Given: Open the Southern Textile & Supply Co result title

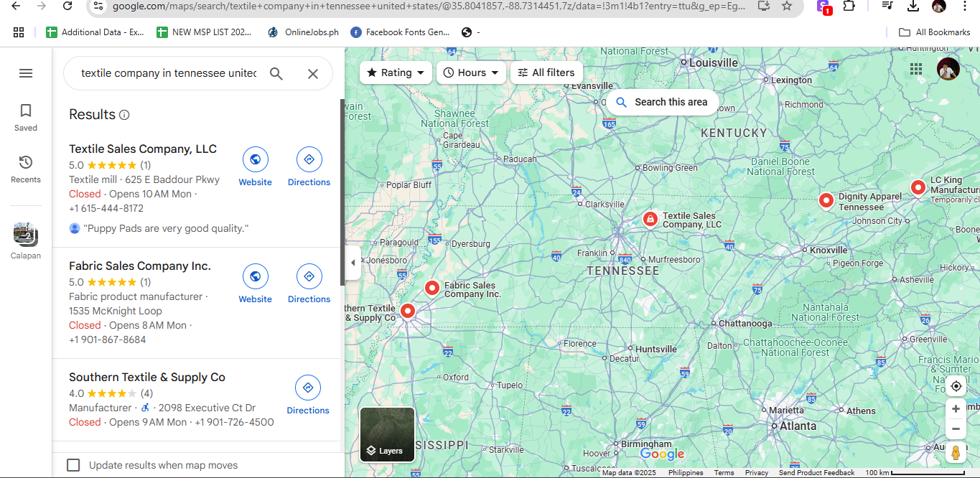Looking at the screenshot, I should coord(147,378).
